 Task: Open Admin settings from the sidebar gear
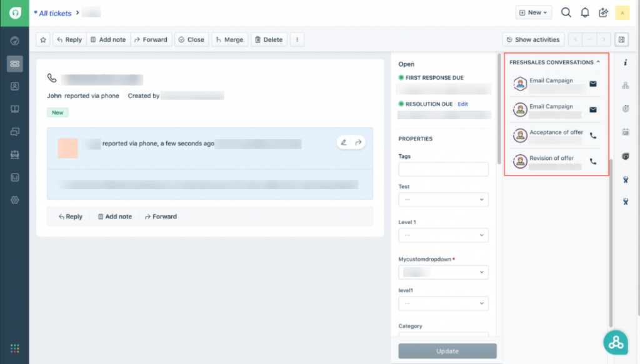(14, 200)
